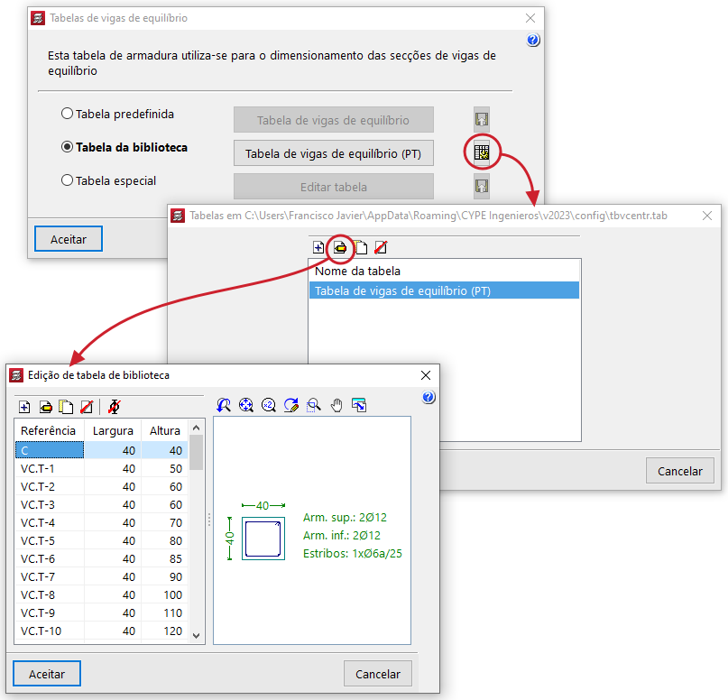Click delete row icon in Edição de tabela

pyautogui.click(x=87, y=407)
